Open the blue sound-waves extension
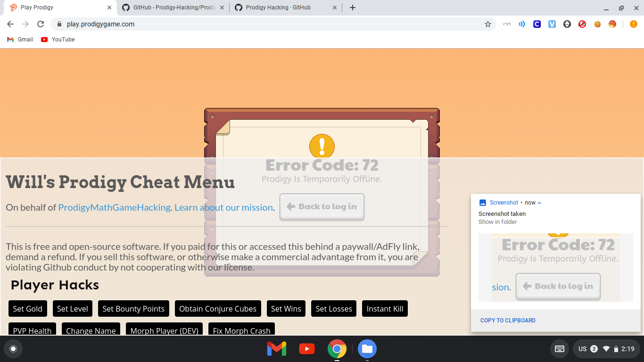 tap(522, 24)
